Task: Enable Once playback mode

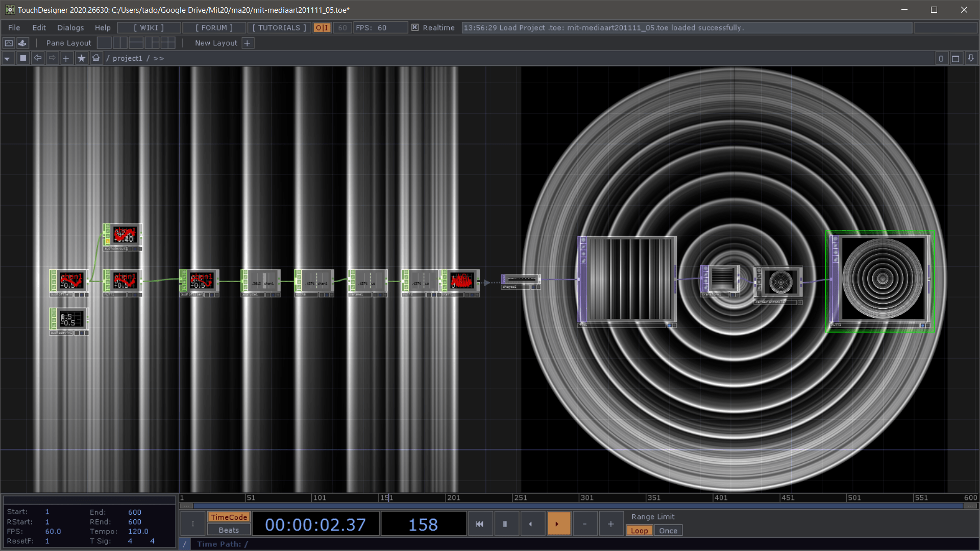Action: (x=668, y=531)
